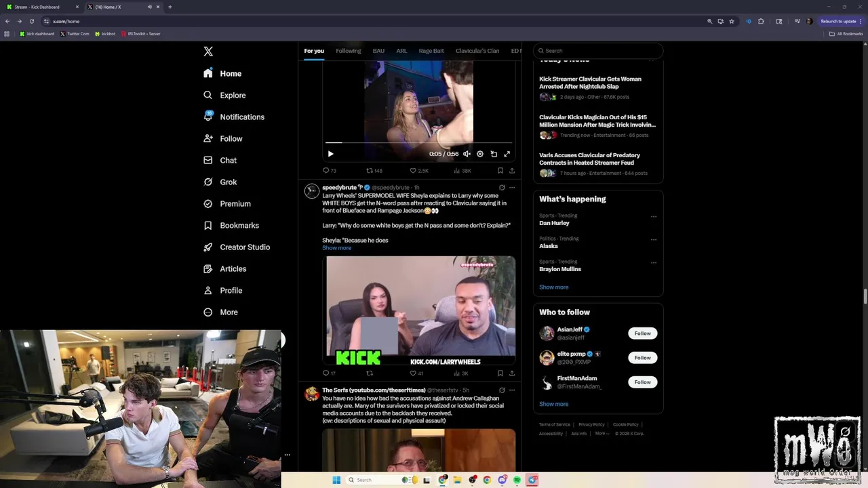Viewport: 868px width, 488px height.
Task: Follow FirstManAdam
Action: [x=642, y=382]
